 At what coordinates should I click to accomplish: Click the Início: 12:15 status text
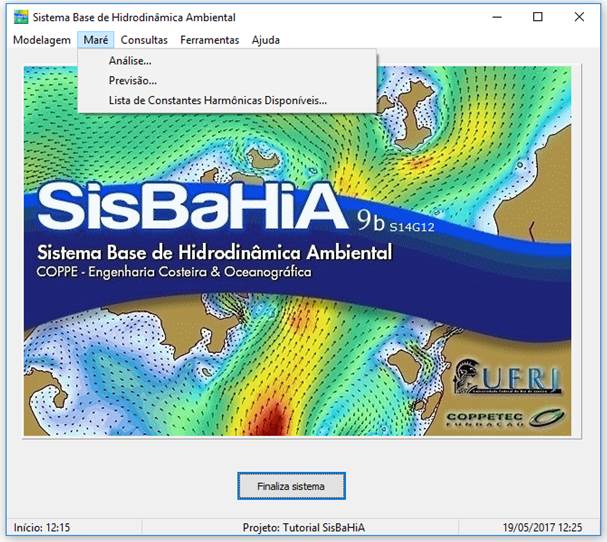[42, 527]
